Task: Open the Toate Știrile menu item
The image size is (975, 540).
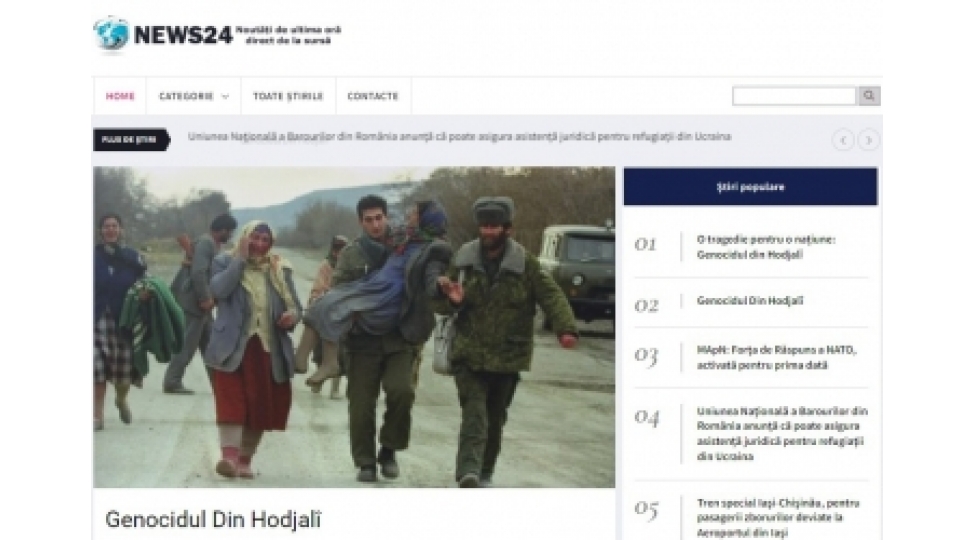Action: [x=288, y=96]
